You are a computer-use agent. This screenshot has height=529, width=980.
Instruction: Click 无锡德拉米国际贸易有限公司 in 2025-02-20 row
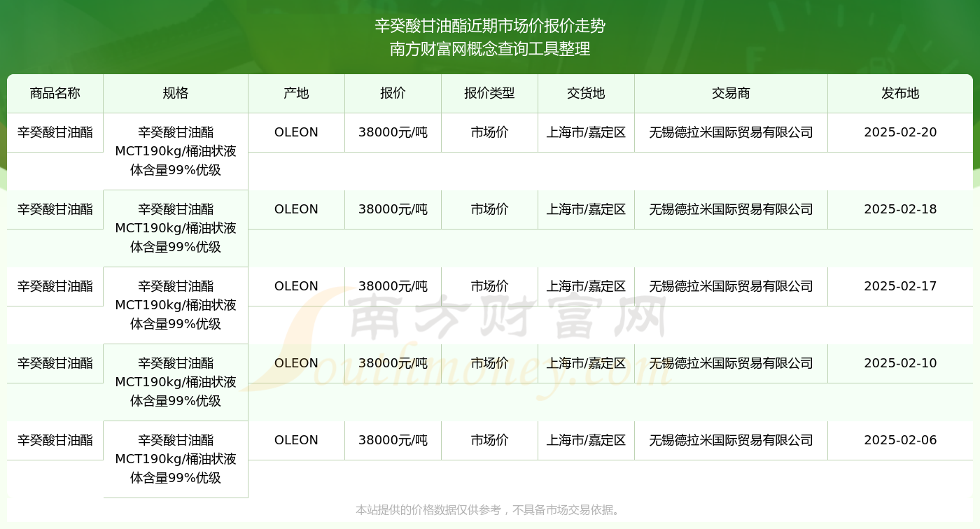pos(731,132)
